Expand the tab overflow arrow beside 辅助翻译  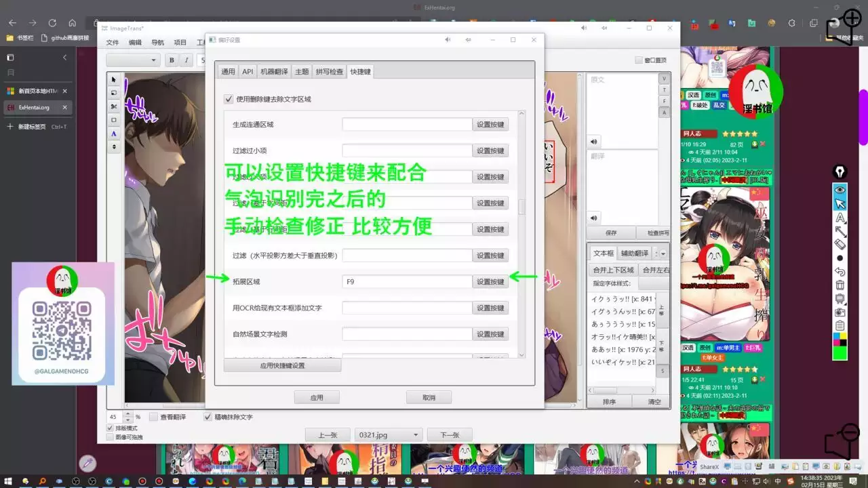tap(663, 253)
